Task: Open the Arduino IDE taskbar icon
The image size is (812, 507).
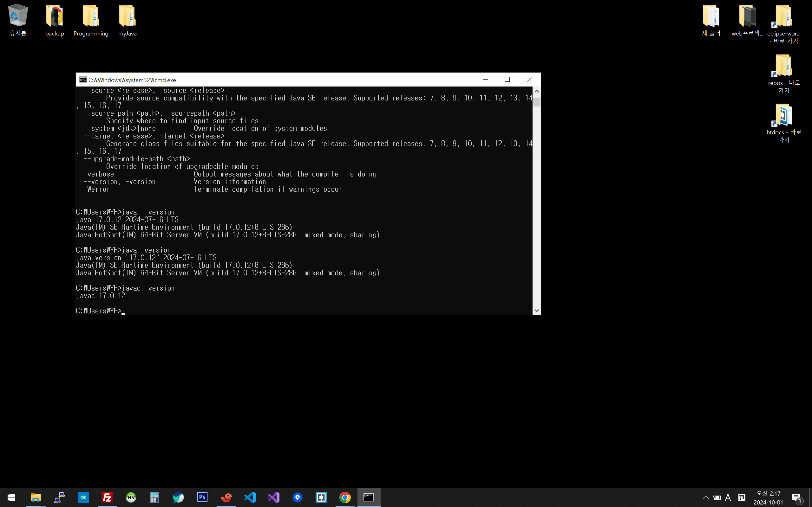Action: pyautogui.click(x=83, y=497)
